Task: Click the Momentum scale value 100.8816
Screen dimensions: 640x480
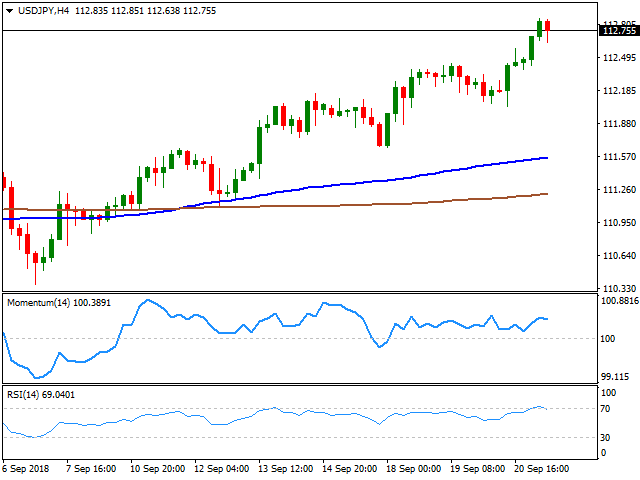Action: coord(620,301)
